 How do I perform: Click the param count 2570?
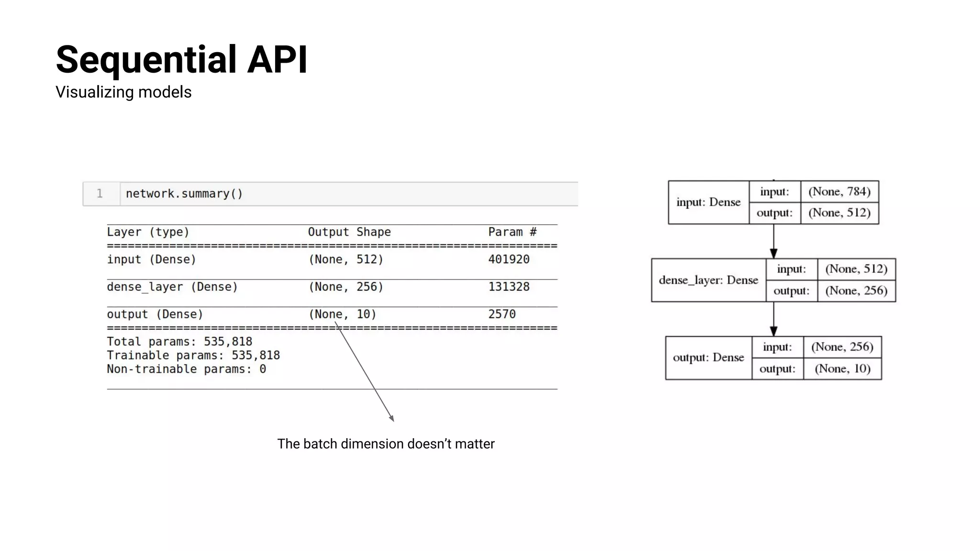click(x=502, y=314)
